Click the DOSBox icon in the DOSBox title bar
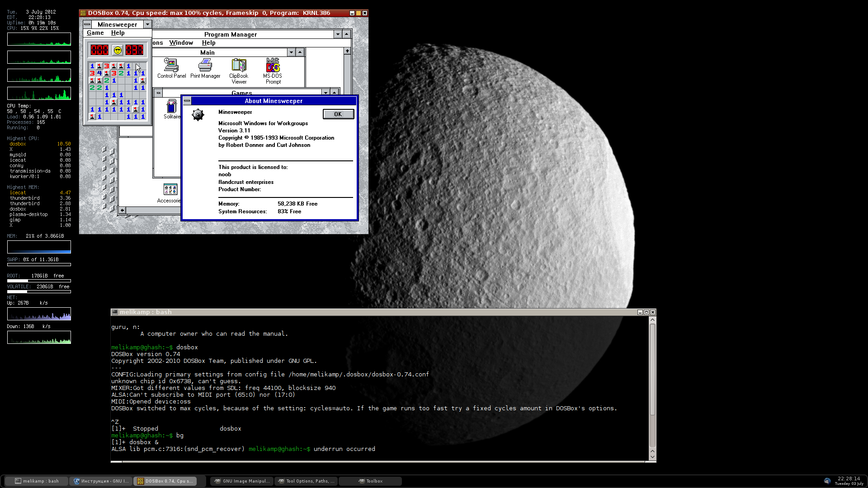 (83, 13)
